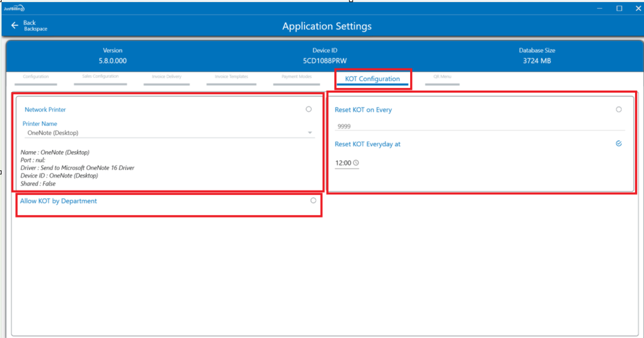Screen dimensions: 644x338
Task: Select the QR Menu tab
Action: pos(442,77)
